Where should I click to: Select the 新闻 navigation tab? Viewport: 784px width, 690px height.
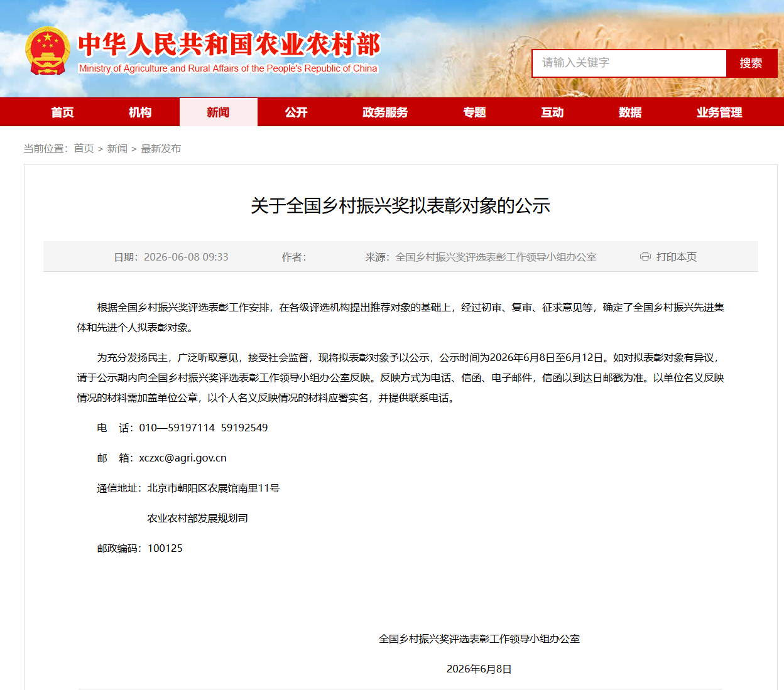pos(219,112)
